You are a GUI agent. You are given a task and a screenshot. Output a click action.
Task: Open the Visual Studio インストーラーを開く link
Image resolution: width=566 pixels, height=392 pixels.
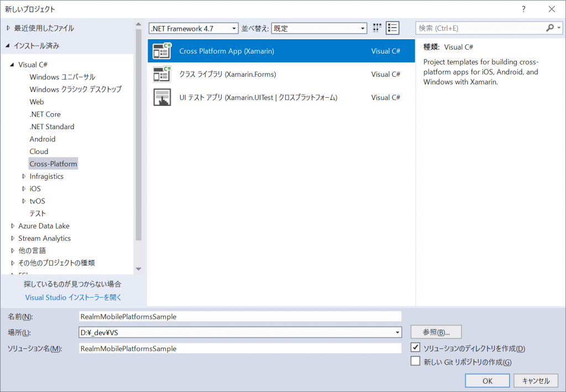coord(73,297)
